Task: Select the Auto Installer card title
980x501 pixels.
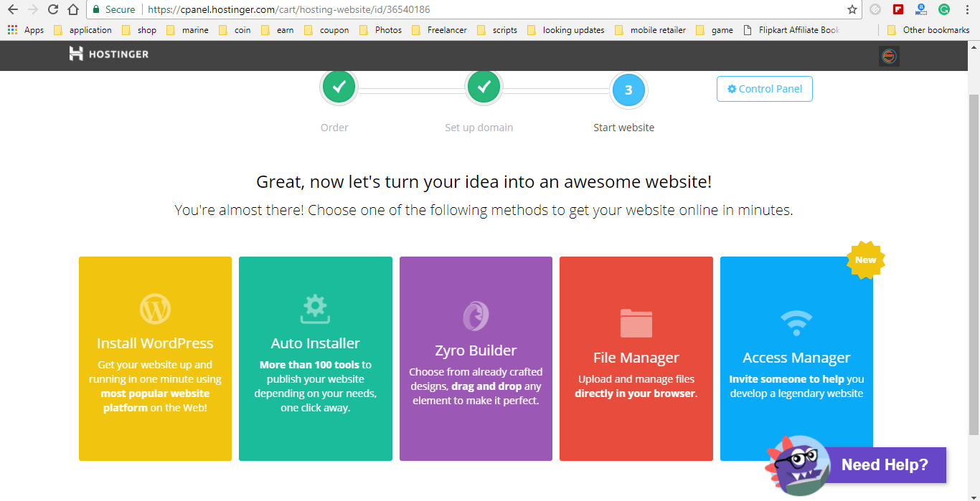Action: pyautogui.click(x=316, y=343)
